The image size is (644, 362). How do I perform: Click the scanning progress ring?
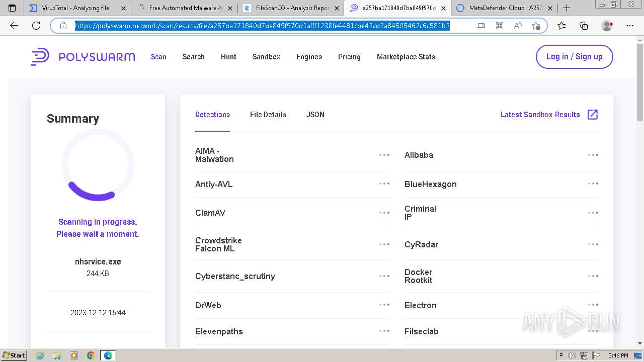98,164
